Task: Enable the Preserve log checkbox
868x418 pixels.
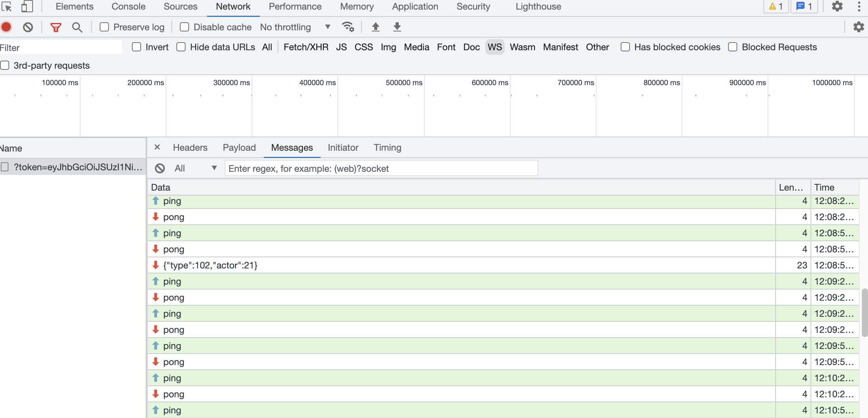Action: click(x=104, y=27)
